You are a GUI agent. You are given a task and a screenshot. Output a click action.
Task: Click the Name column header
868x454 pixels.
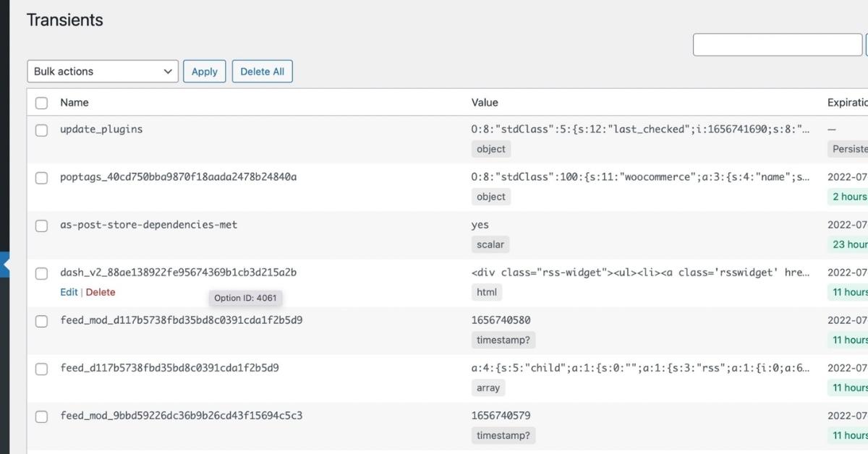click(x=74, y=103)
